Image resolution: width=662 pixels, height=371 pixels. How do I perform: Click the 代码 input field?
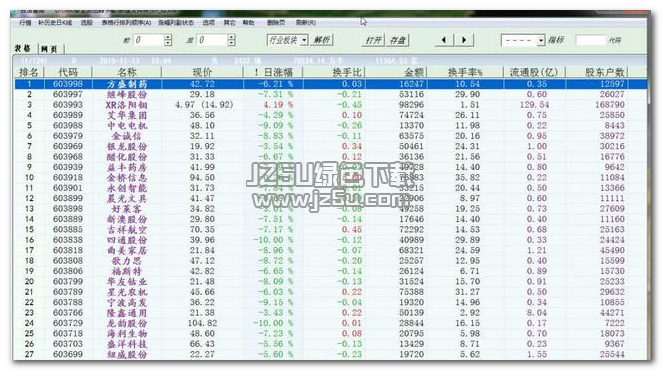coord(591,40)
